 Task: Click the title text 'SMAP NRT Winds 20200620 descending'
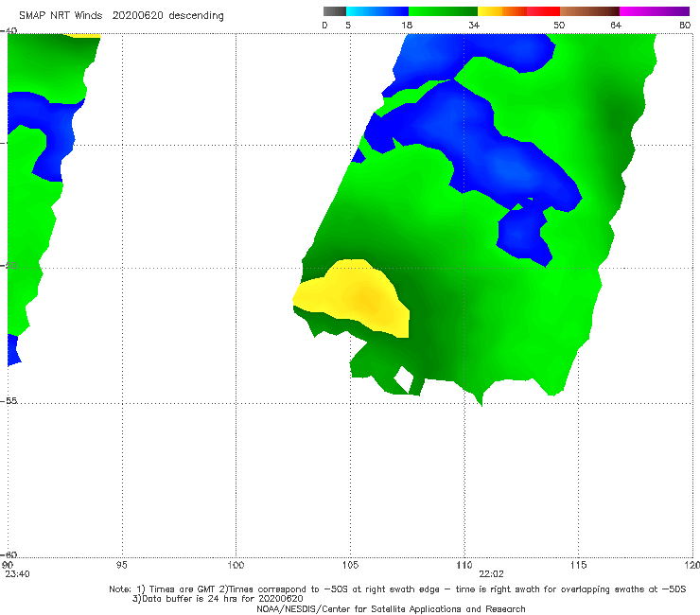pos(121,15)
